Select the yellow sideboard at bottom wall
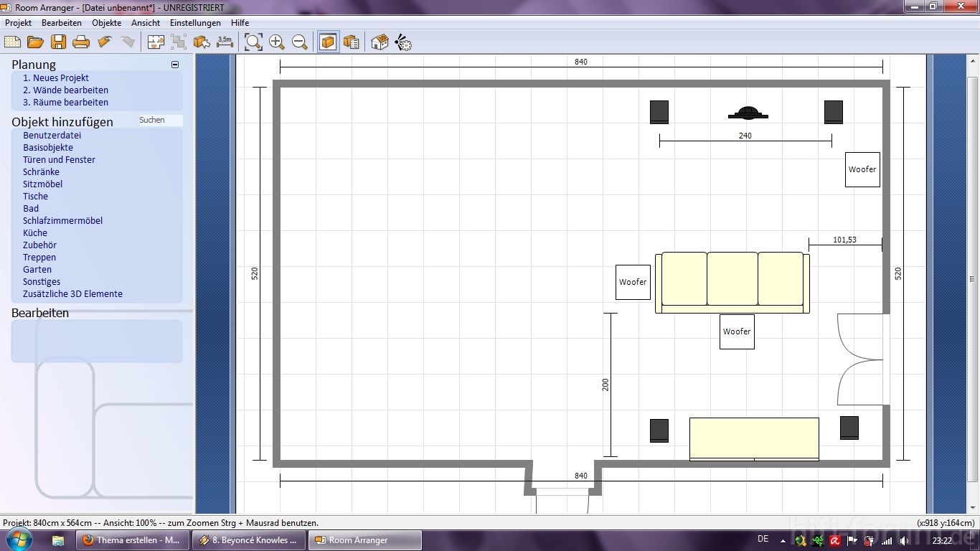 point(754,439)
